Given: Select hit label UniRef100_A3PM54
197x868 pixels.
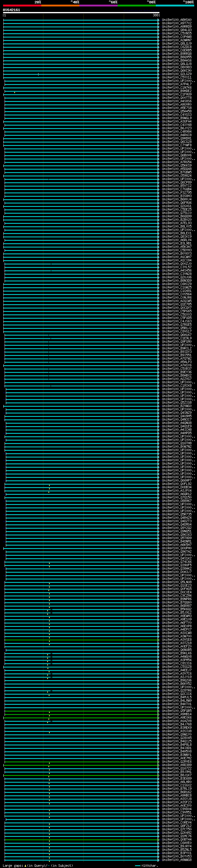Looking at the screenshot, I should tap(177, 660).
